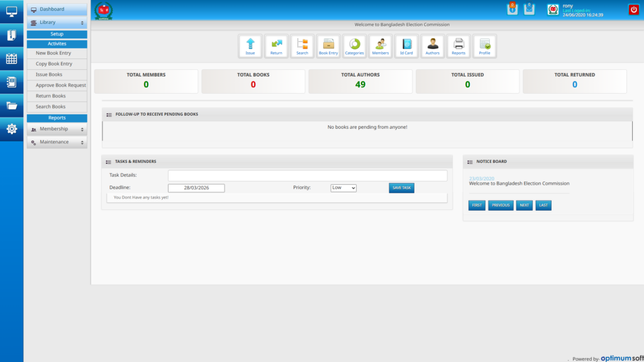This screenshot has width=644, height=362.
Task: Expand the Library sidebar menu
Action: (56, 21)
